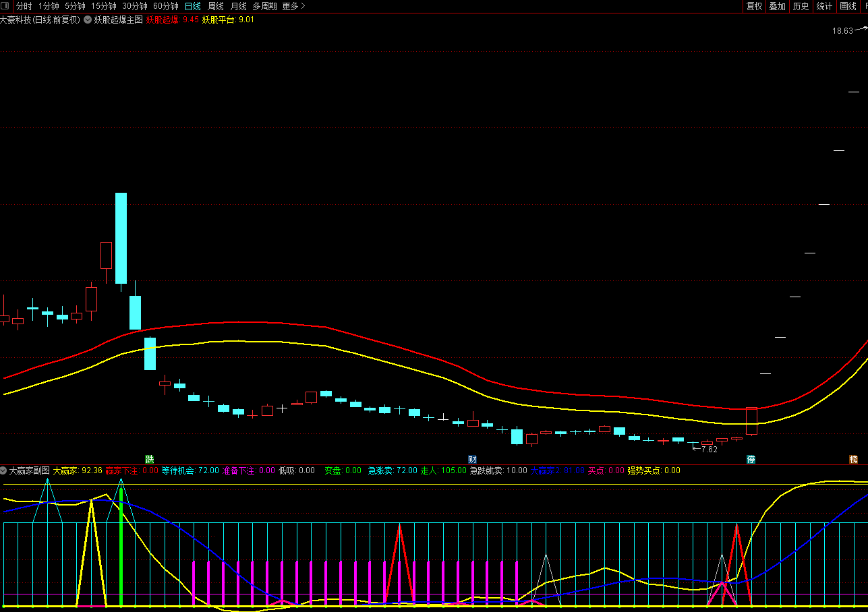Click the thick green bar in sub-chart
This screenshot has width=868, height=612.
(121, 547)
